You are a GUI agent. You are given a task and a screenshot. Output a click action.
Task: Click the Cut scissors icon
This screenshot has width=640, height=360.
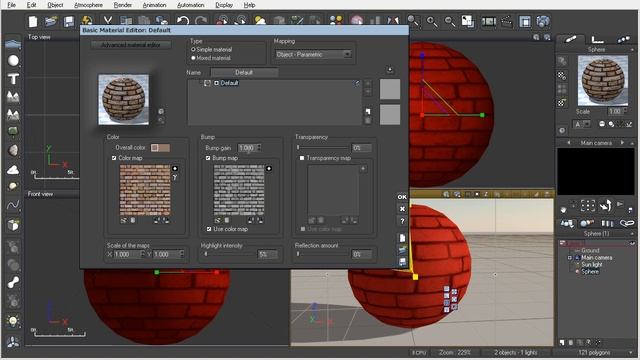(107, 20)
